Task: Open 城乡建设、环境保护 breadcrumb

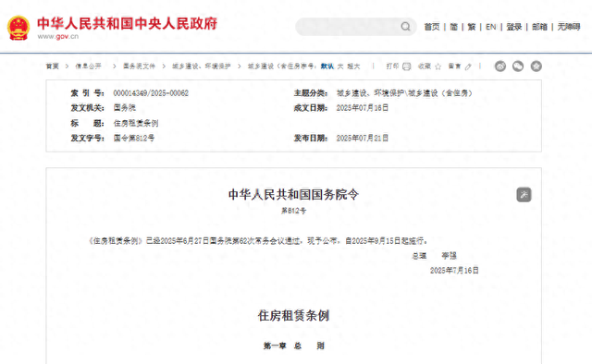Action: click(202, 67)
